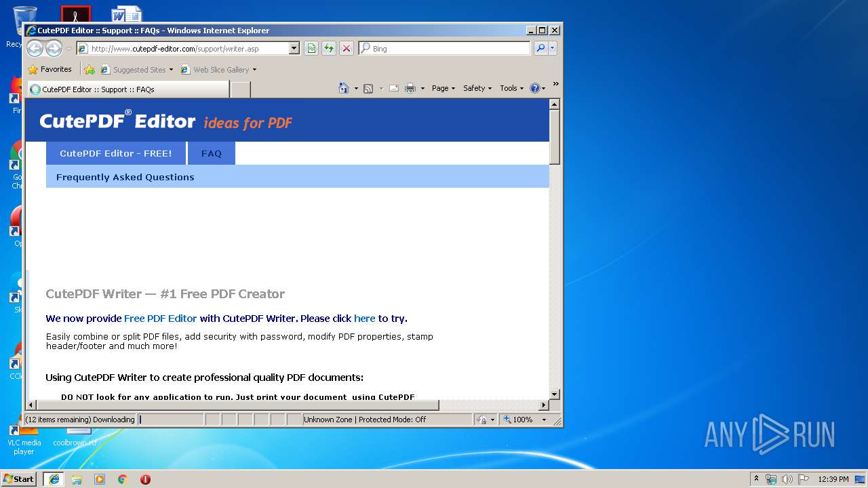Image resolution: width=868 pixels, height=488 pixels.
Task: Open the Tools menu
Action: (511, 88)
